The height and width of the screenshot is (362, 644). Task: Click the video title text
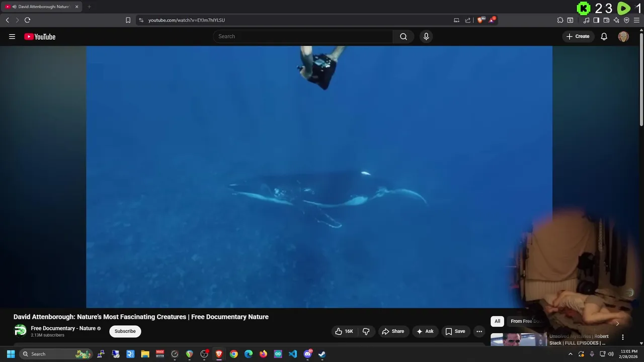pos(141,317)
